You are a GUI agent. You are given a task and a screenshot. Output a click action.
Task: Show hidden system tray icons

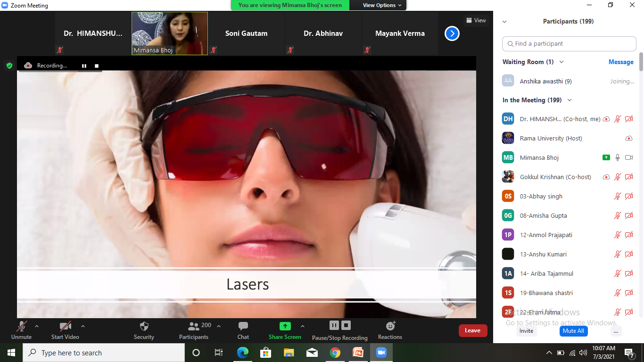[x=549, y=353]
